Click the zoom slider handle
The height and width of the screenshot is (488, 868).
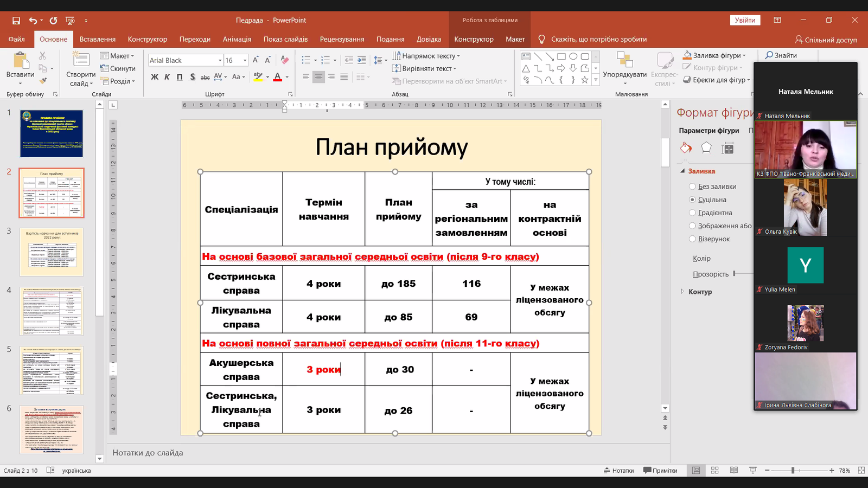[793, 470]
